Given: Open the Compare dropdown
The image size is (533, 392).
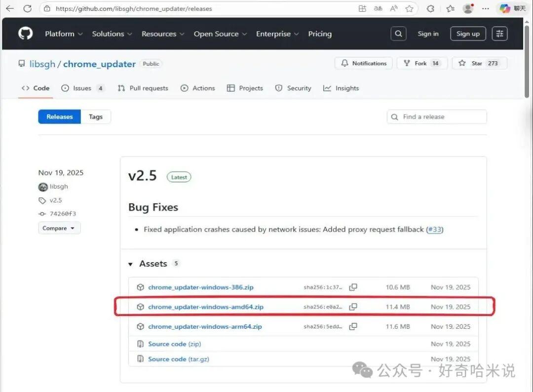Looking at the screenshot, I should coord(59,228).
